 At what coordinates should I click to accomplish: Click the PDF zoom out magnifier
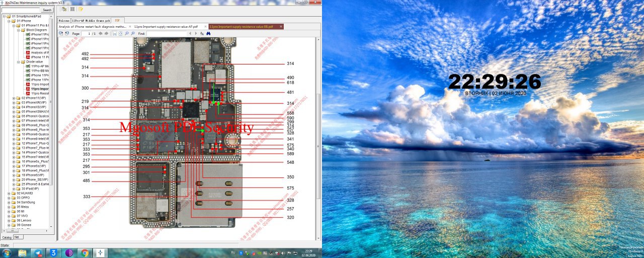coord(127,33)
